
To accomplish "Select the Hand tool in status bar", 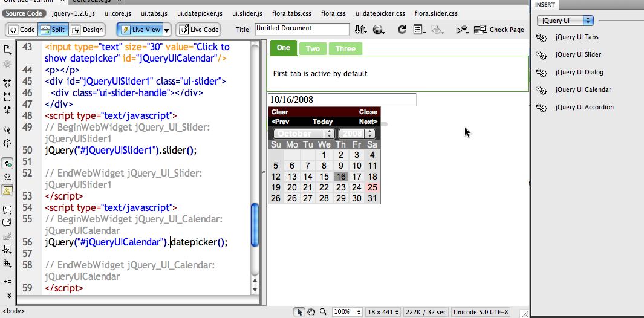I will (311, 312).
